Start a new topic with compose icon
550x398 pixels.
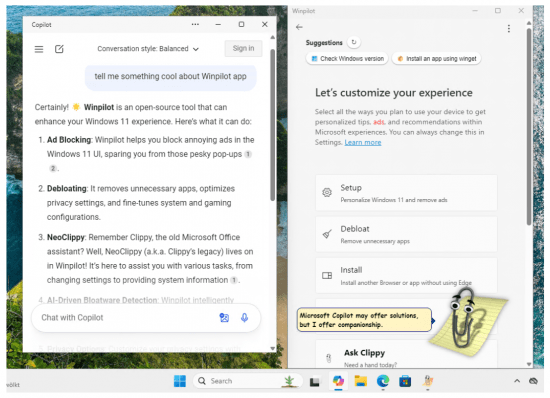pyautogui.click(x=59, y=49)
